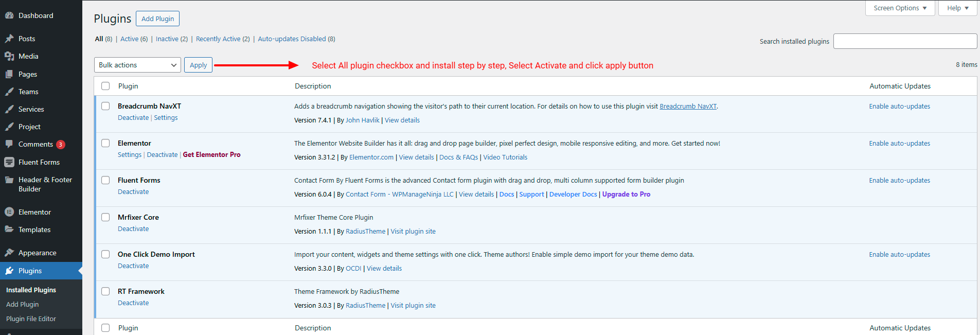Image resolution: width=980 pixels, height=335 pixels.
Task: Show Auto-updates Disabled (8) plugins
Action: pyautogui.click(x=296, y=39)
